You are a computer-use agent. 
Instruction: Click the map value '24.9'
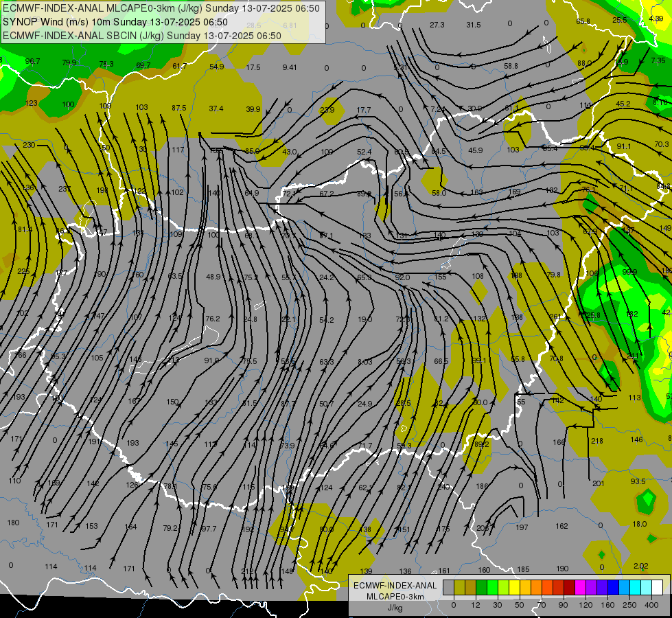click(x=364, y=404)
